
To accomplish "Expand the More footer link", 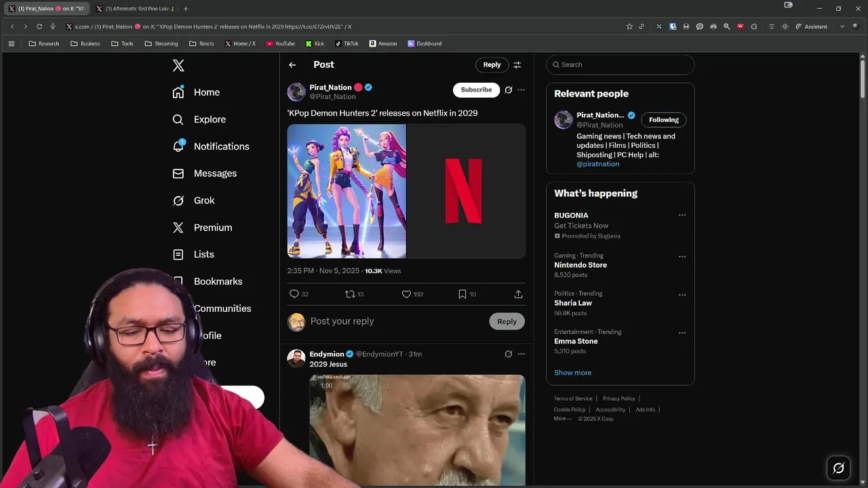I will click(562, 419).
